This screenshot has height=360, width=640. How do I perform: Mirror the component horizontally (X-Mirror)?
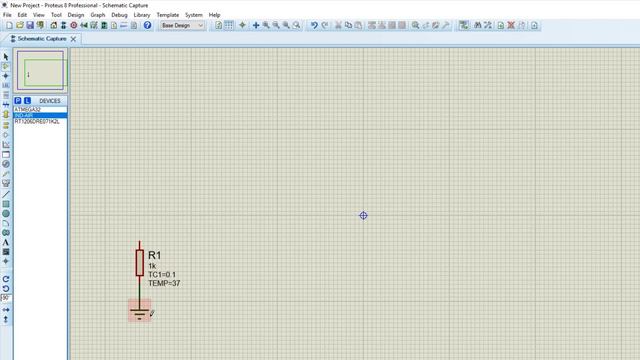click(6, 310)
